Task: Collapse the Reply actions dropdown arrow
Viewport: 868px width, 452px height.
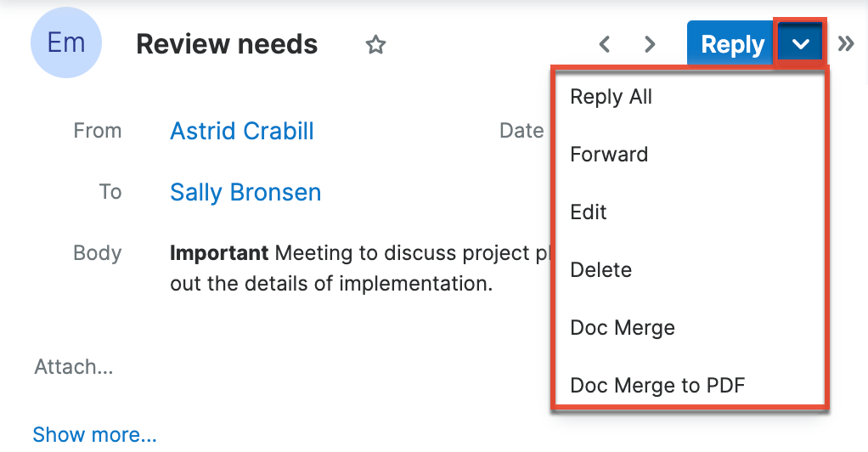Action: tap(800, 44)
